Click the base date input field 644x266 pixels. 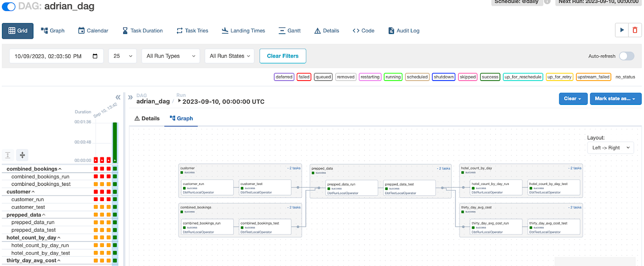[56, 56]
